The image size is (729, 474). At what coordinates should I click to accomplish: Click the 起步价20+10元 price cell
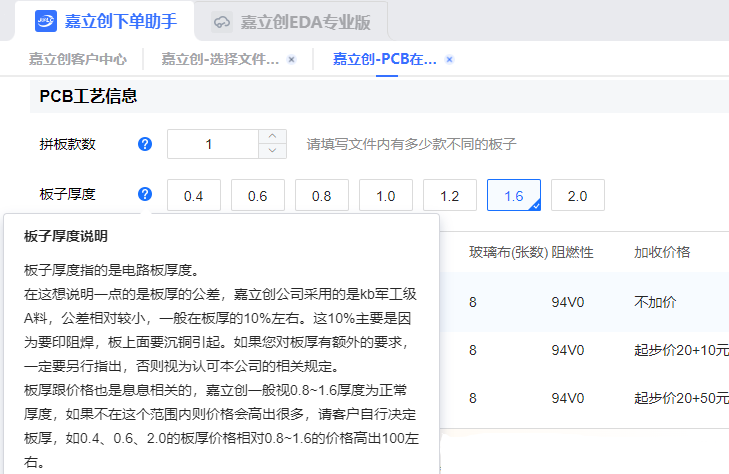[681, 350]
